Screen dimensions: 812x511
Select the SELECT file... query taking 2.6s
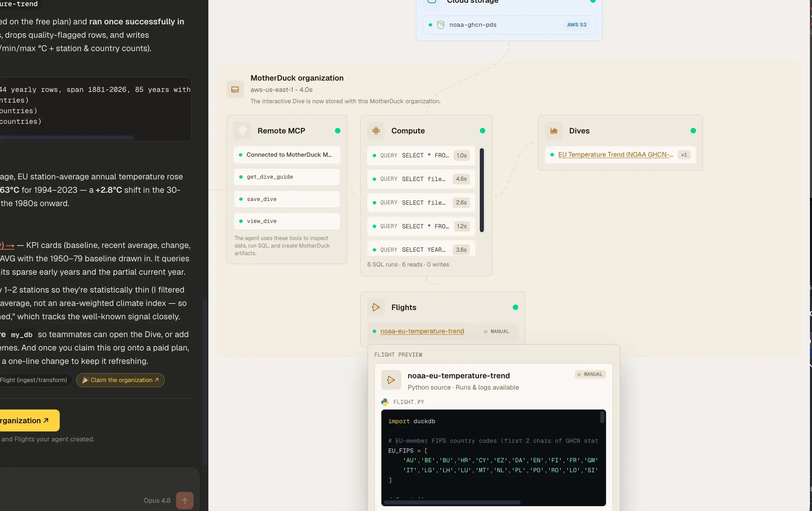[421, 203]
